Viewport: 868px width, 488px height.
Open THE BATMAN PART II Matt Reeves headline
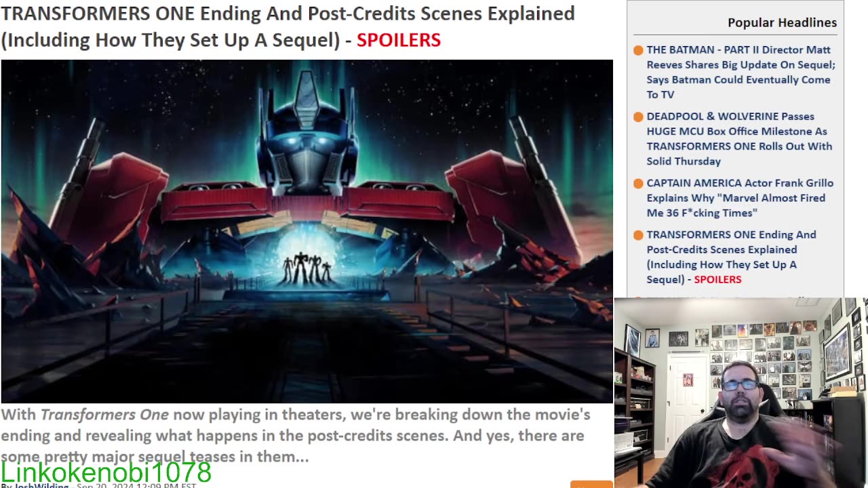(741, 72)
